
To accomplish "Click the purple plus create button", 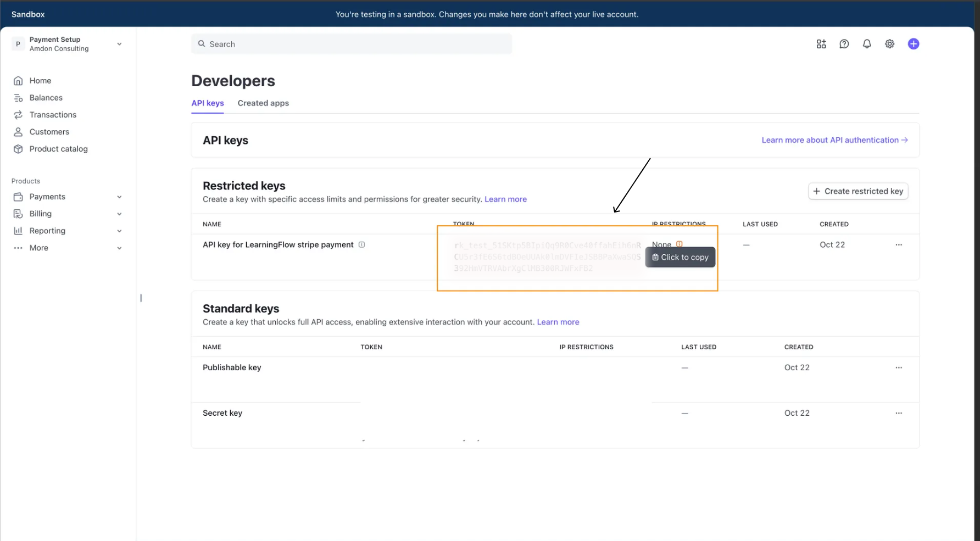I will (914, 43).
